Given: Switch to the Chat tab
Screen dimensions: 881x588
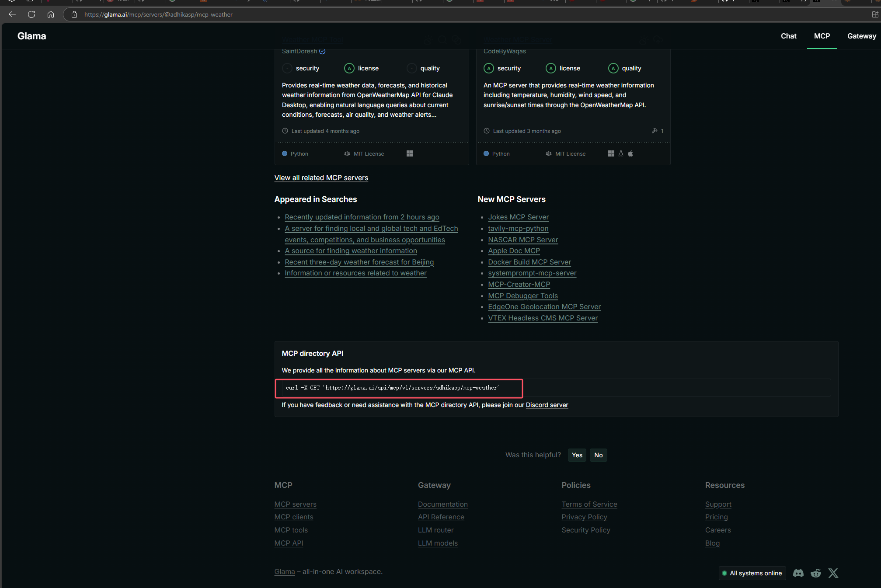Looking at the screenshot, I should tap(788, 36).
